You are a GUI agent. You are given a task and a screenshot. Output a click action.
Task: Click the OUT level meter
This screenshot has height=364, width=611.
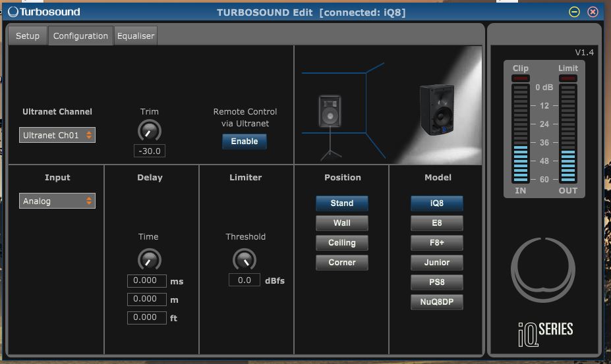pos(567,134)
